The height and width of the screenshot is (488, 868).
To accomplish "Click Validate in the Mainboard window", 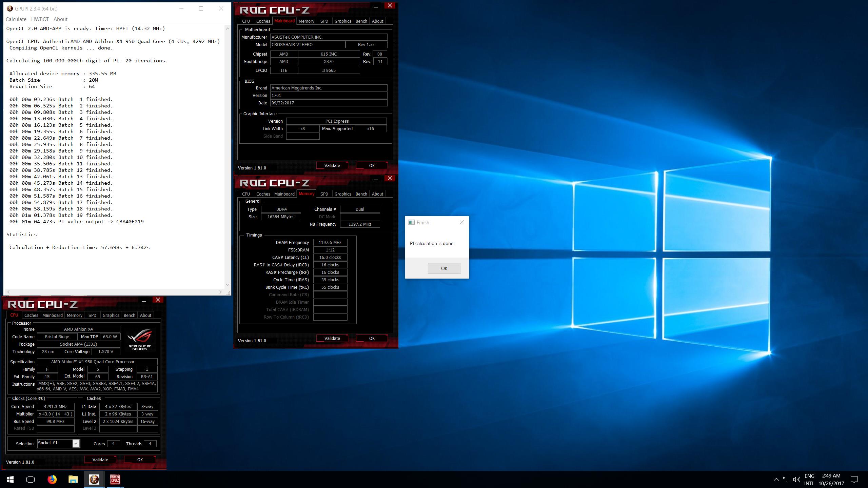I will [x=332, y=165].
